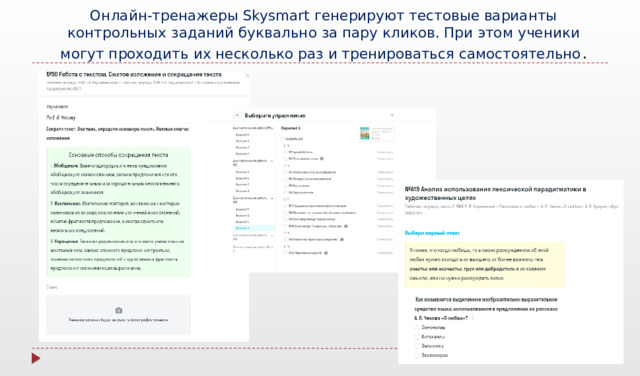Click the red play triangle at slide bottom left

(x=36, y=358)
